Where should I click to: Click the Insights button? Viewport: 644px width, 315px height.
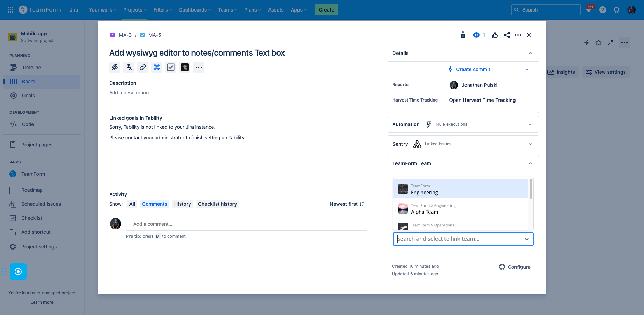[561, 72]
